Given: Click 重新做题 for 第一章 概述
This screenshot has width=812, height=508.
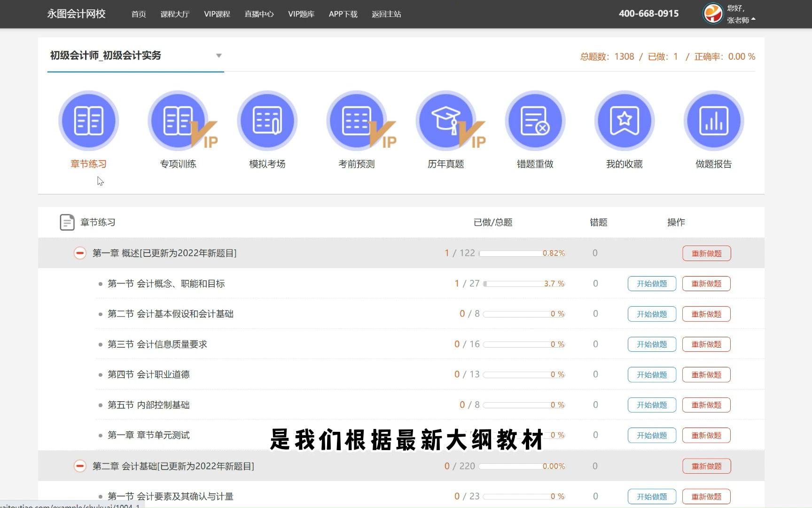Looking at the screenshot, I should [x=707, y=253].
